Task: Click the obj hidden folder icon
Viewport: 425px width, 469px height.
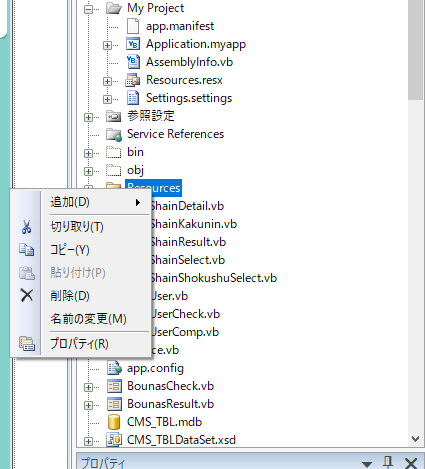Action: click(x=114, y=170)
